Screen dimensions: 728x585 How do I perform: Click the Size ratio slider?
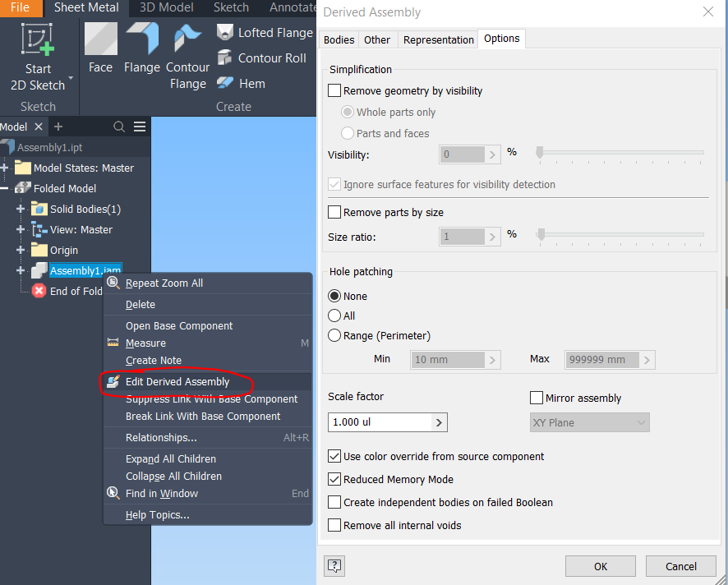620,235
